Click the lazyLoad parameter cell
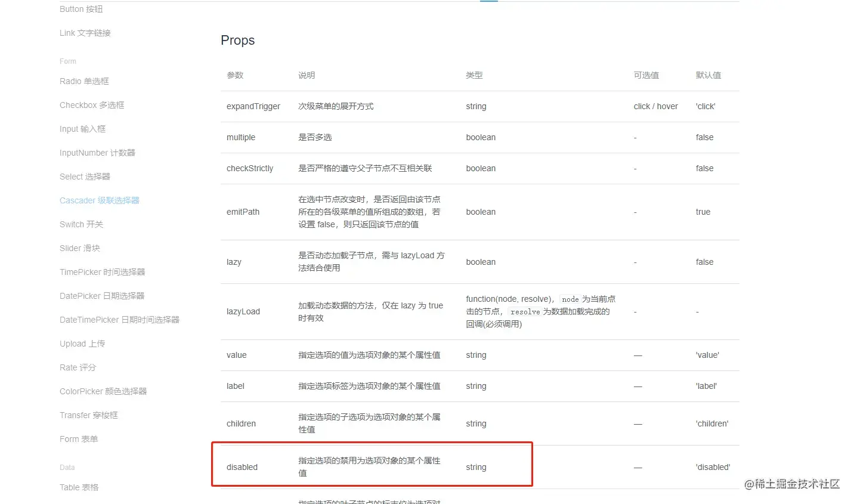 point(243,311)
